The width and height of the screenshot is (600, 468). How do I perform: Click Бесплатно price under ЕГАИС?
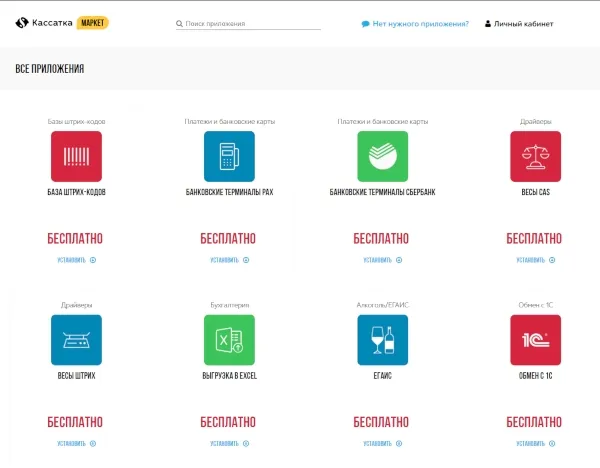(381, 422)
